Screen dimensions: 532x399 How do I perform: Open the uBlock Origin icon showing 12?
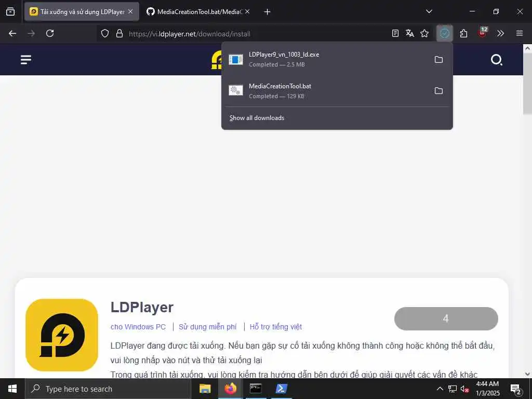(483, 33)
